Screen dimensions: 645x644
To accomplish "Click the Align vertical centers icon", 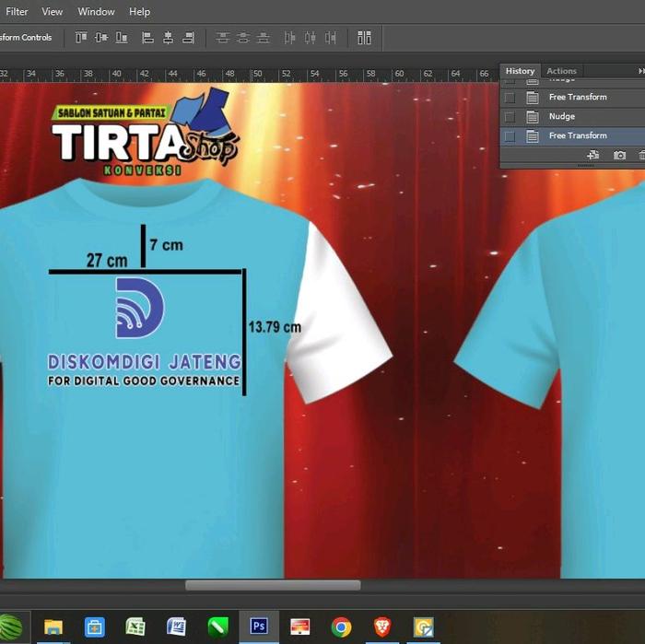I will [101, 38].
